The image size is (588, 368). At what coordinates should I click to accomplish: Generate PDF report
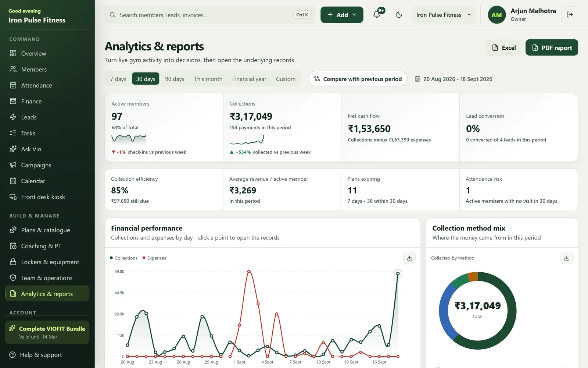tap(552, 47)
